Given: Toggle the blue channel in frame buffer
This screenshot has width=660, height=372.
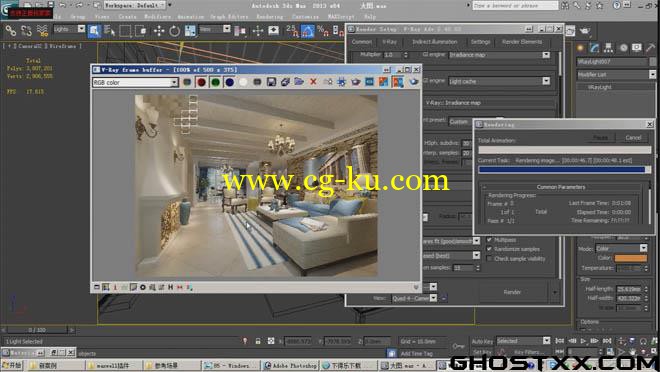Looking at the screenshot, I should [x=229, y=82].
